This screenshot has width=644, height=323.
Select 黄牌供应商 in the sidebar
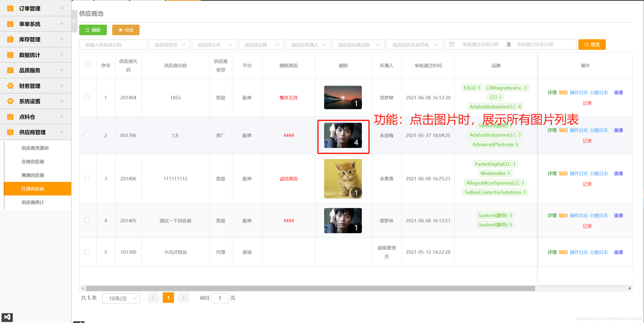tap(33, 175)
